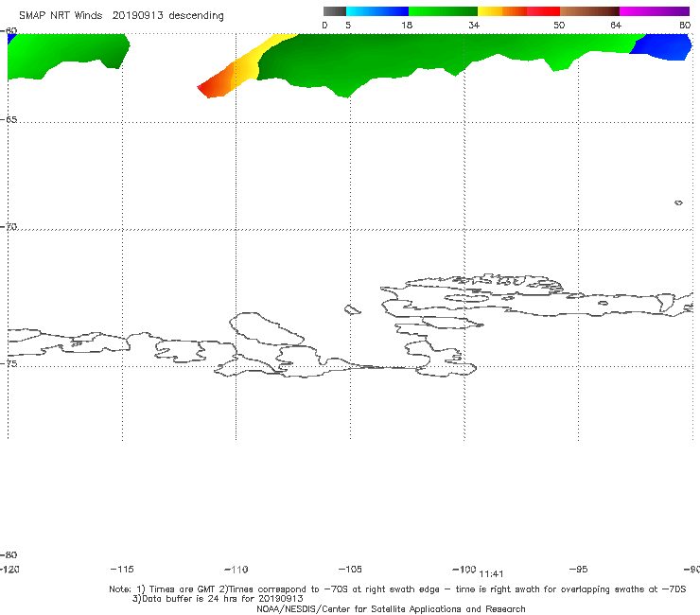Image resolution: width=700 pixels, height=615 pixels.
Task: Click the color bar label '64'
Action: click(x=616, y=25)
